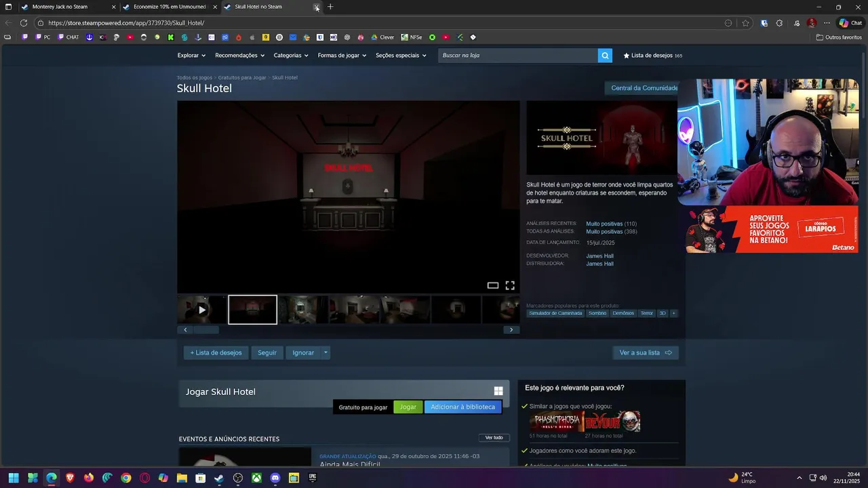Click the Terror tag

point(647,313)
